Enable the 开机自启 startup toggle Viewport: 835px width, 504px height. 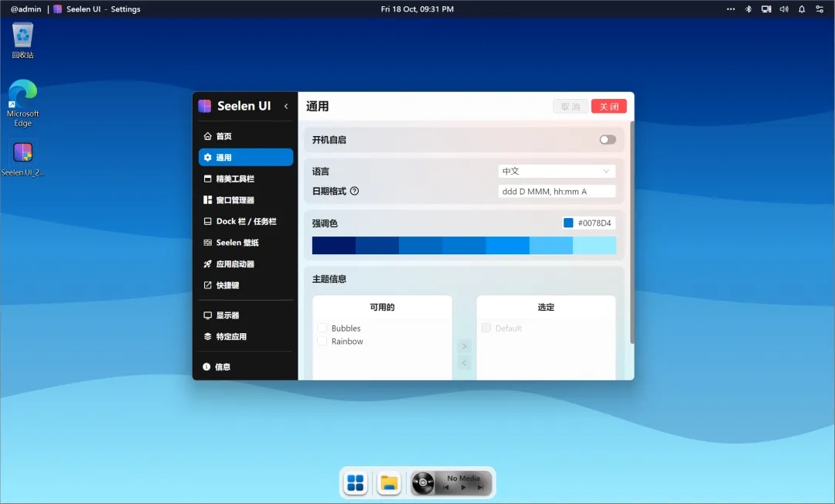[x=608, y=139]
